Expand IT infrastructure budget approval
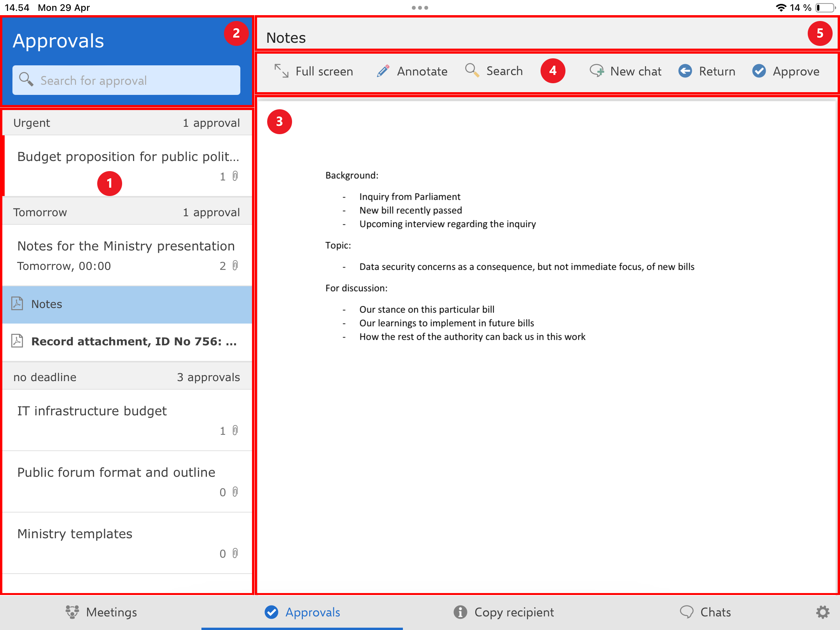840x630 pixels. coord(92,411)
